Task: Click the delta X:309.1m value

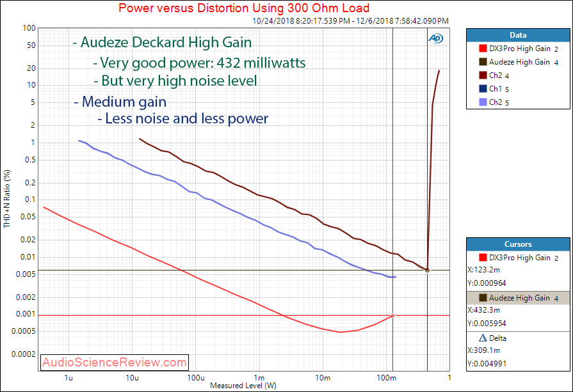Action: [x=484, y=350]
